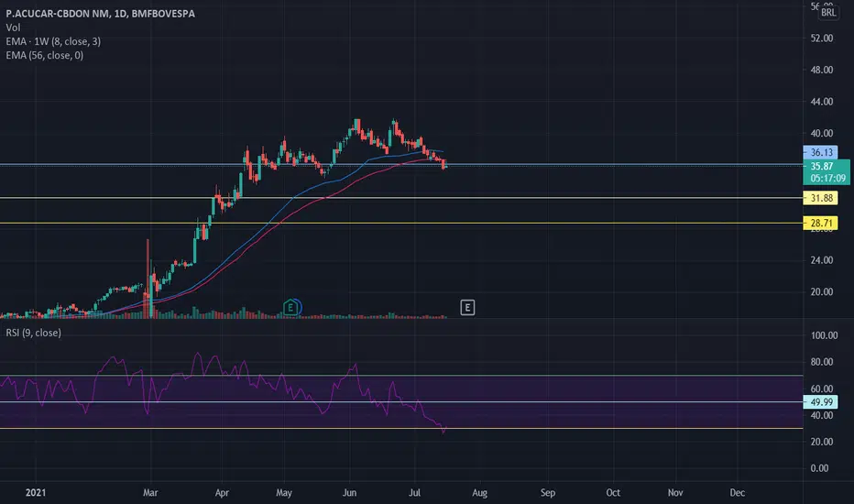Select the EMA 1W (8, close, 3) legend
Screen dimensions: 854x504
[53, 41]
